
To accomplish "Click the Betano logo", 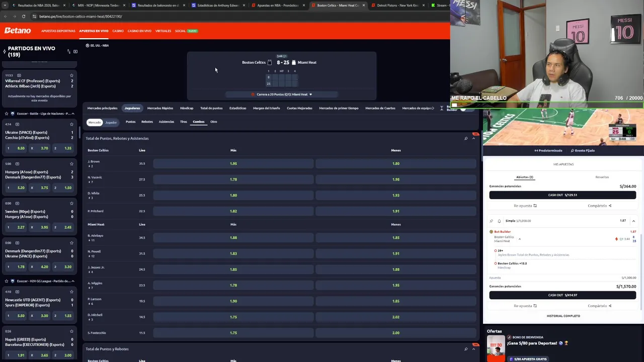I will click(18, 31).
